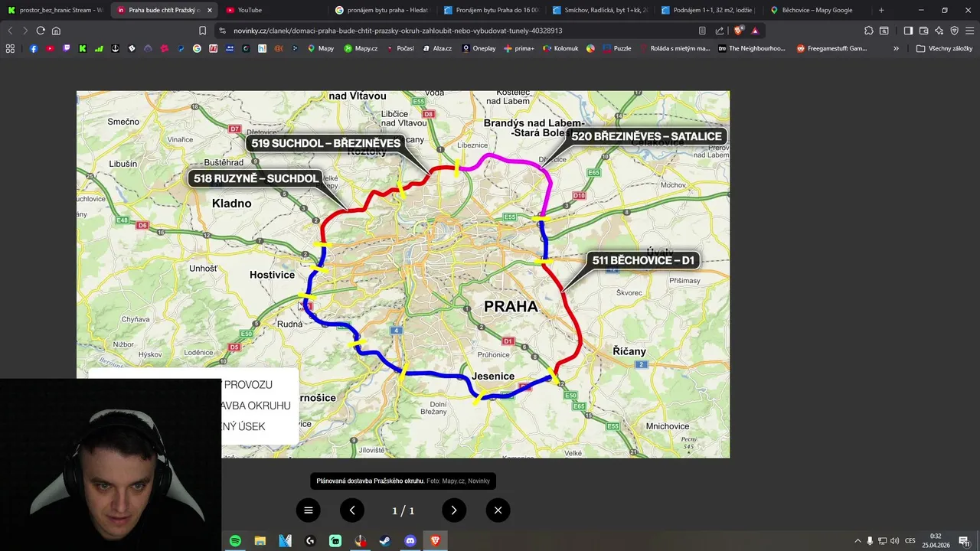The height and width of the screenshot is (551, 980).
Task: Open the volume control in tray
Action: coord(895,541)
